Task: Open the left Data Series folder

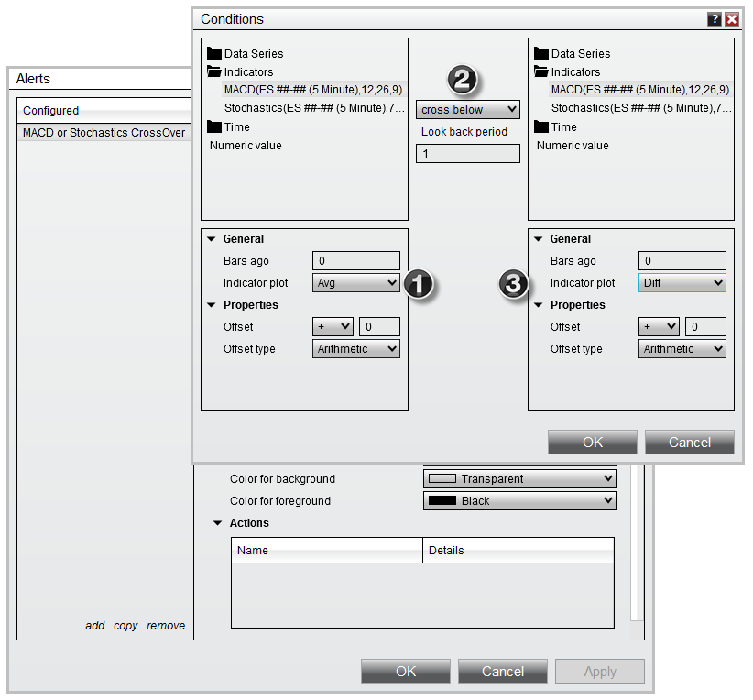Action: pos(215,54)
